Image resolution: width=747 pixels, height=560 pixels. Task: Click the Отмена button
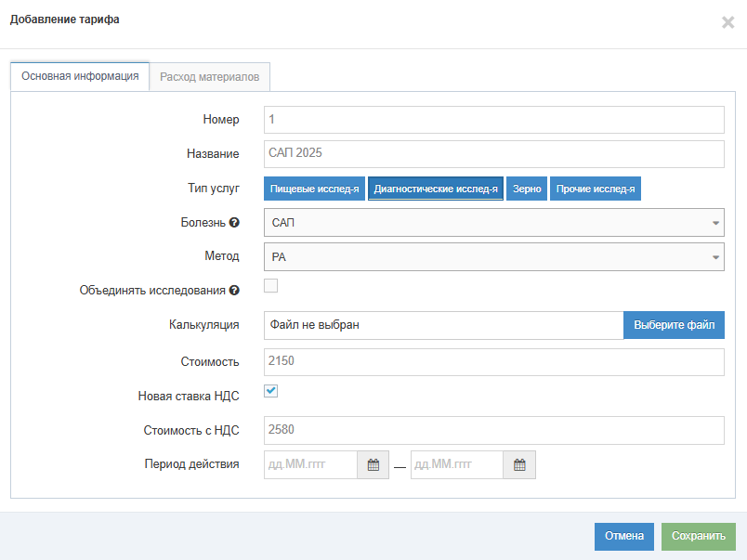click(x=624, y=536)
